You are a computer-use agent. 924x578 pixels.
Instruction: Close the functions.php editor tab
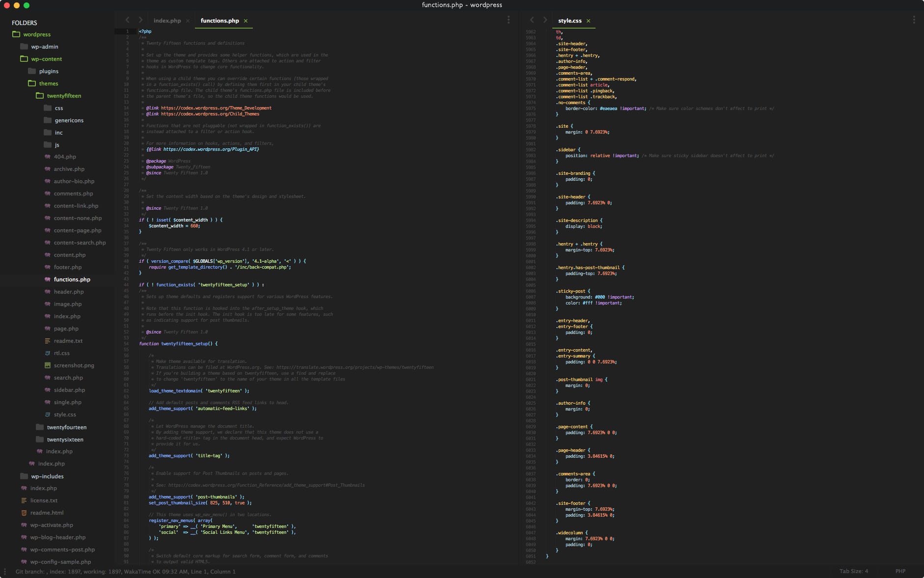click(246, 21)
